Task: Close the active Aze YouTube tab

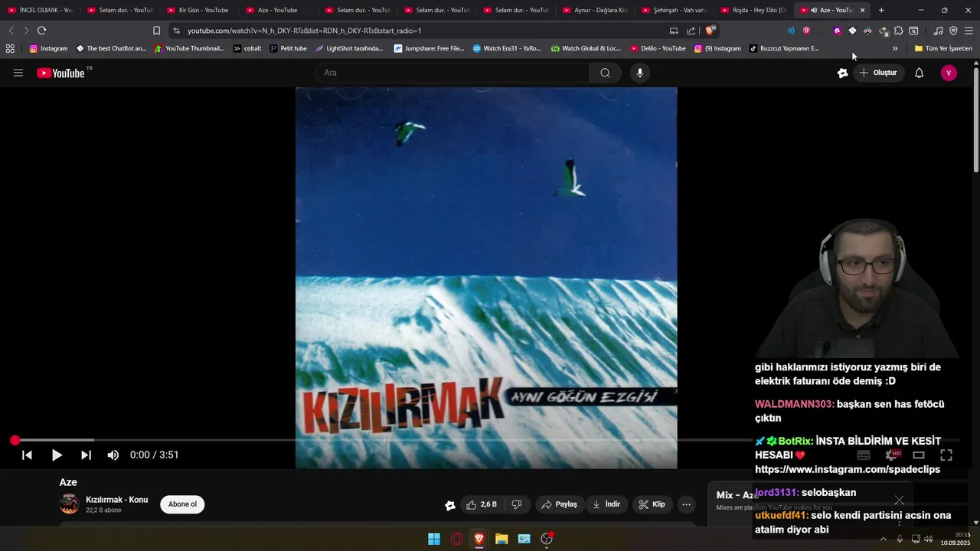Action: coord(862,10)
